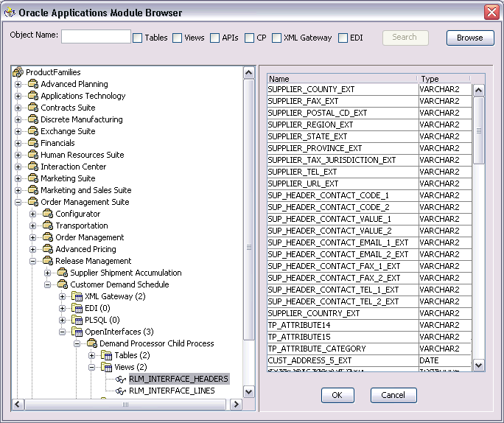Collapse the Release Management node
Screen dimensions: 504x423
point(32,261)
